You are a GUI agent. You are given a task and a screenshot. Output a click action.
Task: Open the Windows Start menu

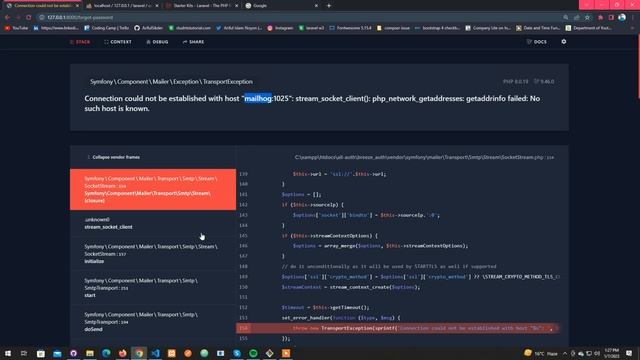point(8,353)
